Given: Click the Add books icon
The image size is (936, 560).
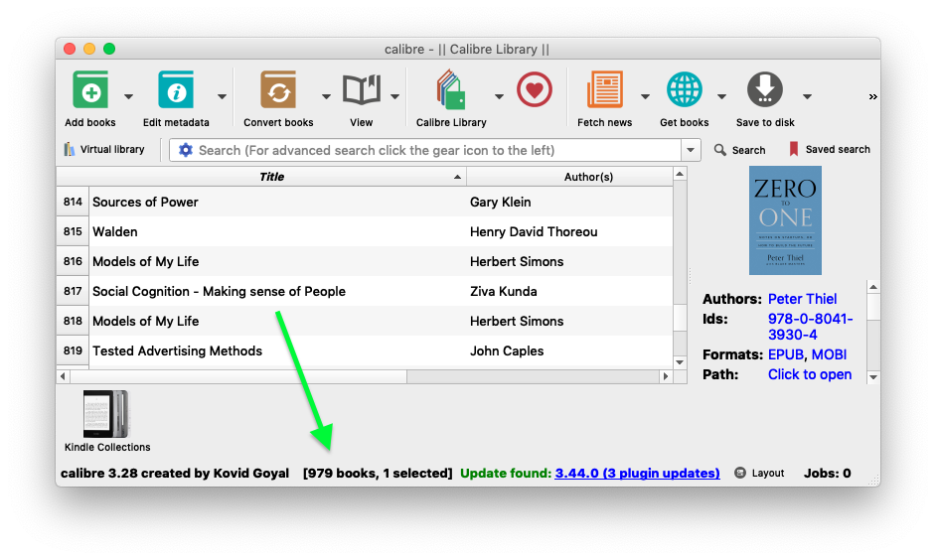Looking at the screenshot, I should pyautogui.click(x=90, y=90).
